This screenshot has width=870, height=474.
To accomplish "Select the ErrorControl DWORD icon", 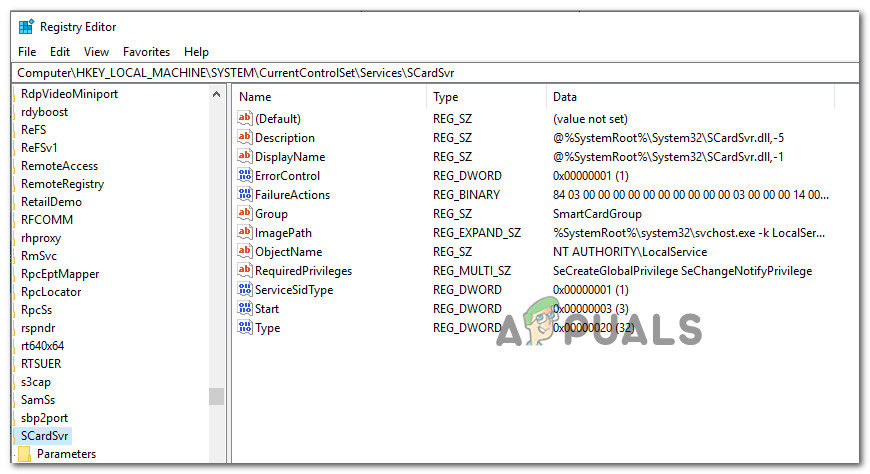I will click(x=245, y=175).
